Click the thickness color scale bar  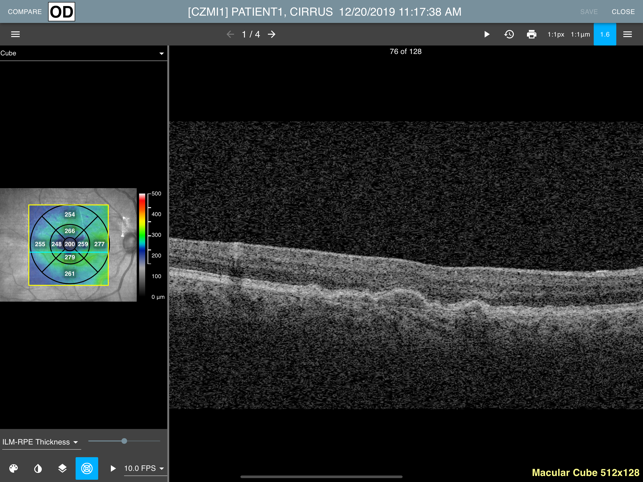[142, 245]
